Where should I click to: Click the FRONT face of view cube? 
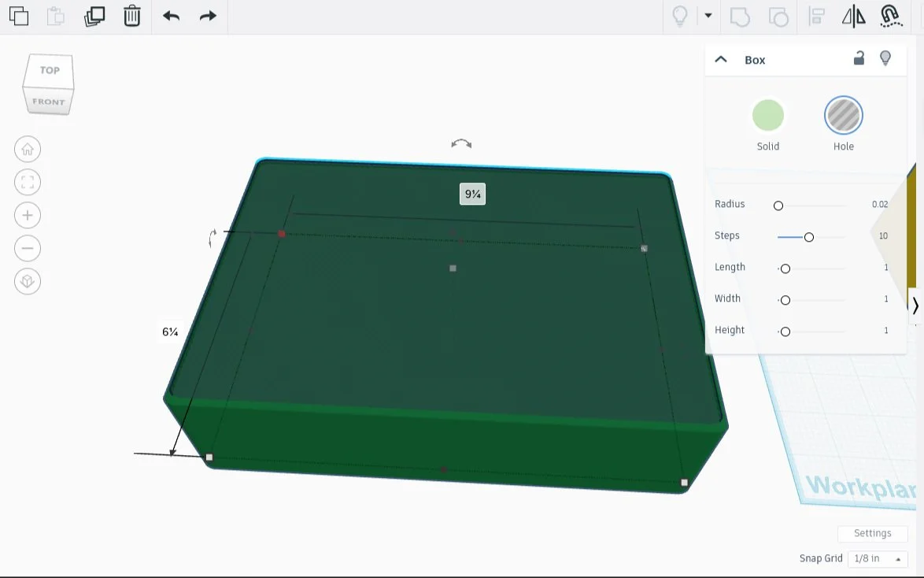pos(48,102)
